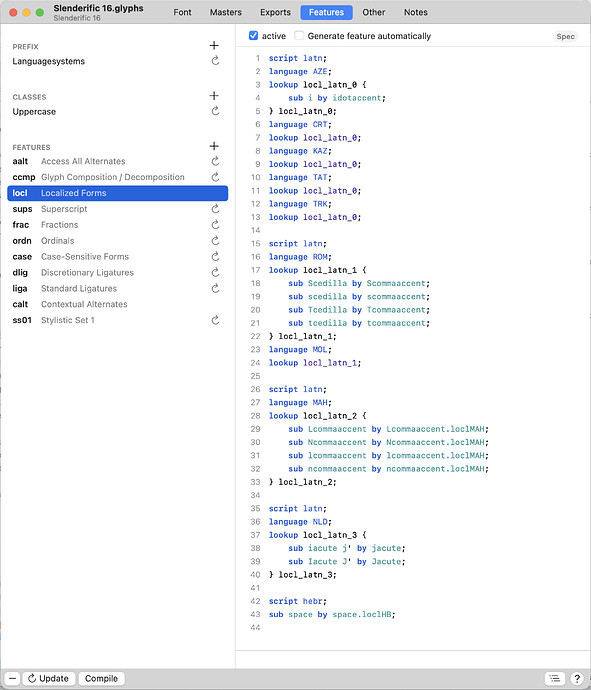This screenshot has height=690, width=591.
Task: Click the code line 'script hebr;'
Action: point(298,601)
